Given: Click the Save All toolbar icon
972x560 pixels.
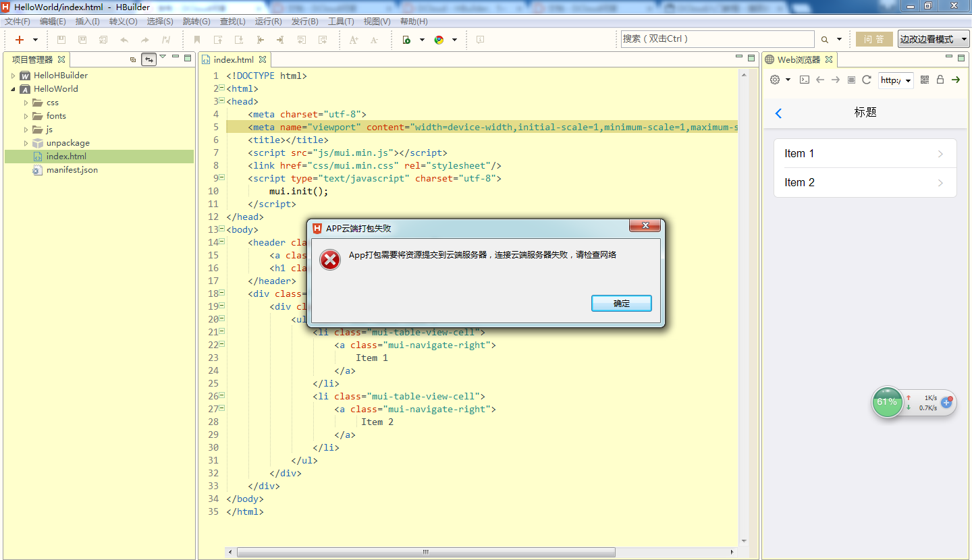Looking at the screenshot, I should coord(82,40).
